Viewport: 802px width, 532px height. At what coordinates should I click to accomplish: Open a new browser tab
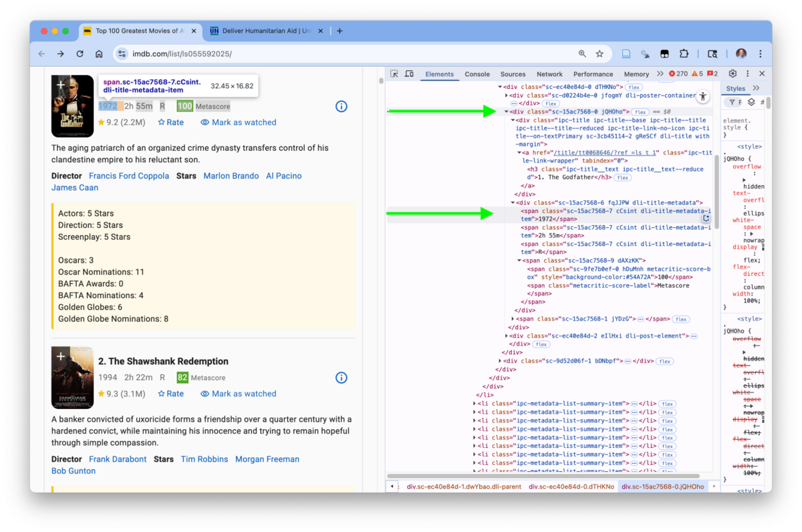(x=340, y=31)
